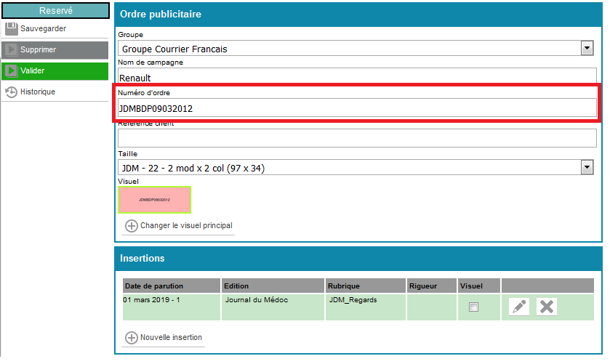Click plus icon beside Nouvelle insertion
This screenshot has height=364, width=610.
point(132,338)
